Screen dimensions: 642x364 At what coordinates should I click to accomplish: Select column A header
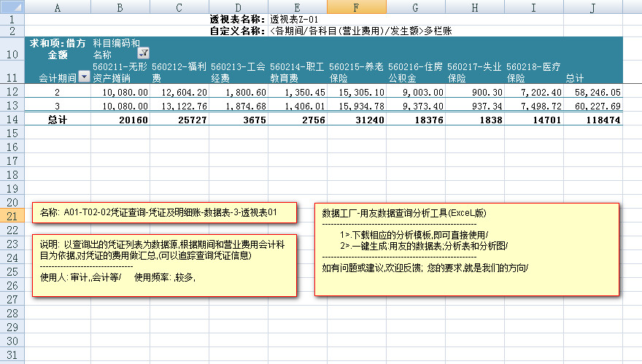[x=58, y=7]
